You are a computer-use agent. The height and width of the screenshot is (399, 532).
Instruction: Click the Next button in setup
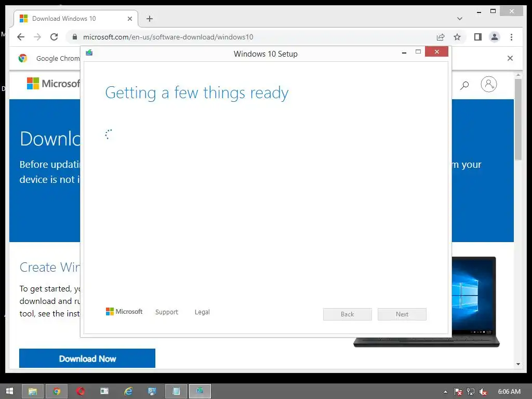coord(402,314)
